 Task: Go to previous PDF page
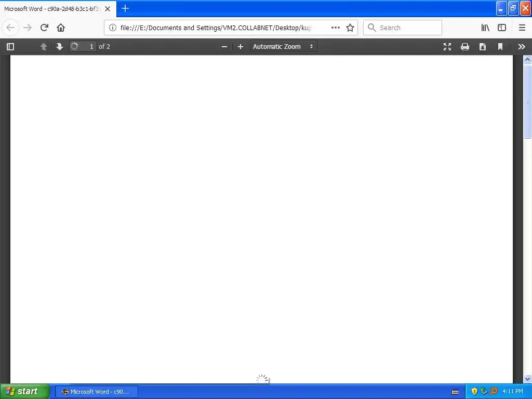pyautogui.click(x=44, y=46)
